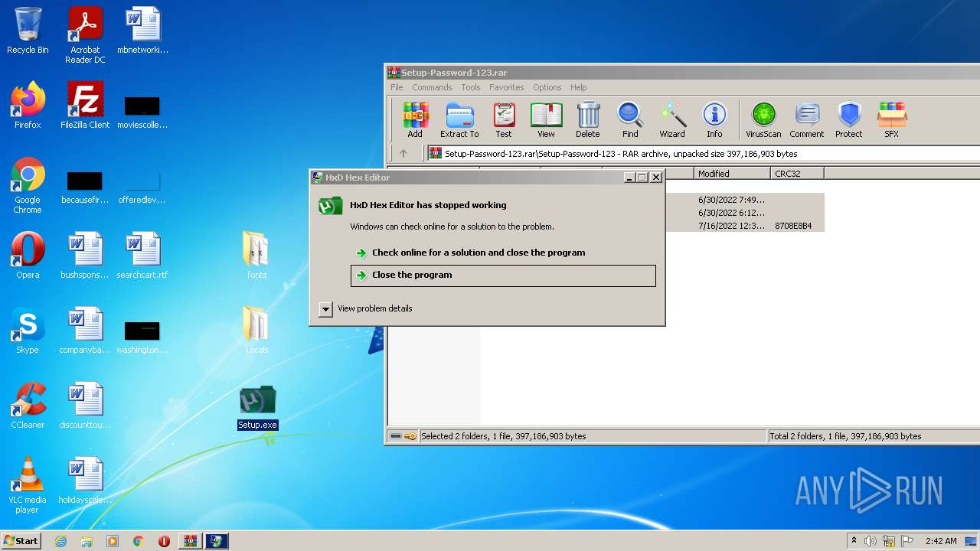
Task: Open the Wizard tool in WinRAR
Action: 672,120
